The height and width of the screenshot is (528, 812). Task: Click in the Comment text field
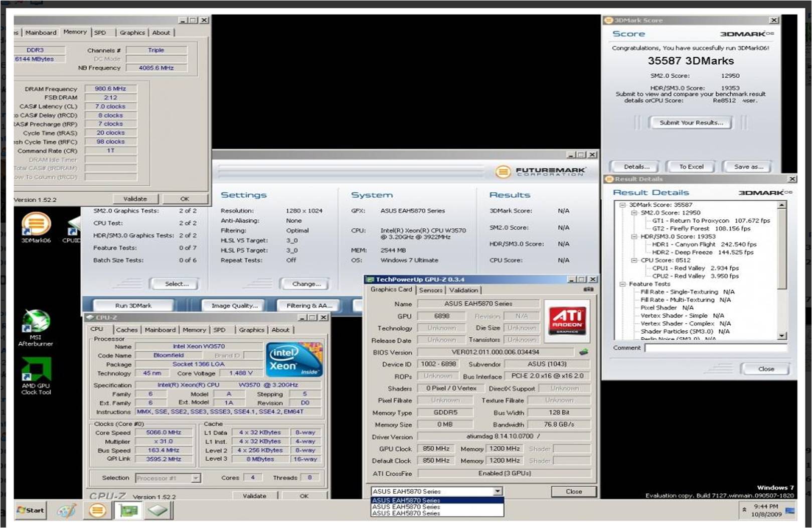pyautogui.click(x=716, y=348)
